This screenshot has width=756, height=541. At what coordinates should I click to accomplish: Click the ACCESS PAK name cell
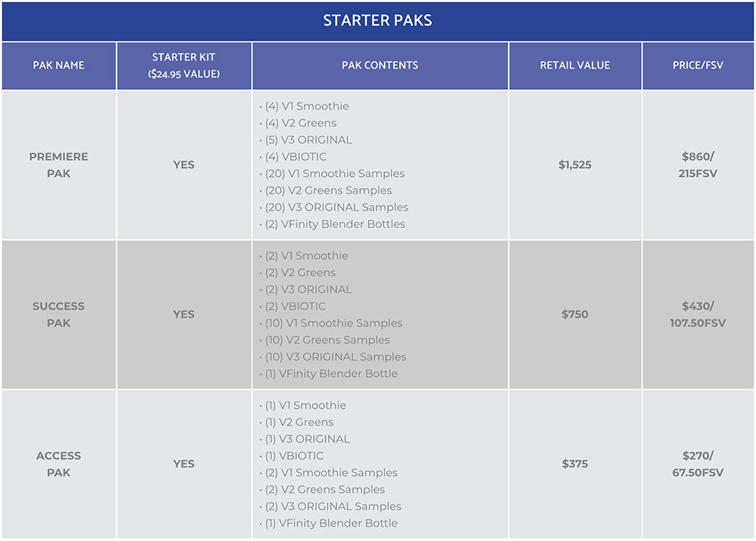click(x=59, y=464)
